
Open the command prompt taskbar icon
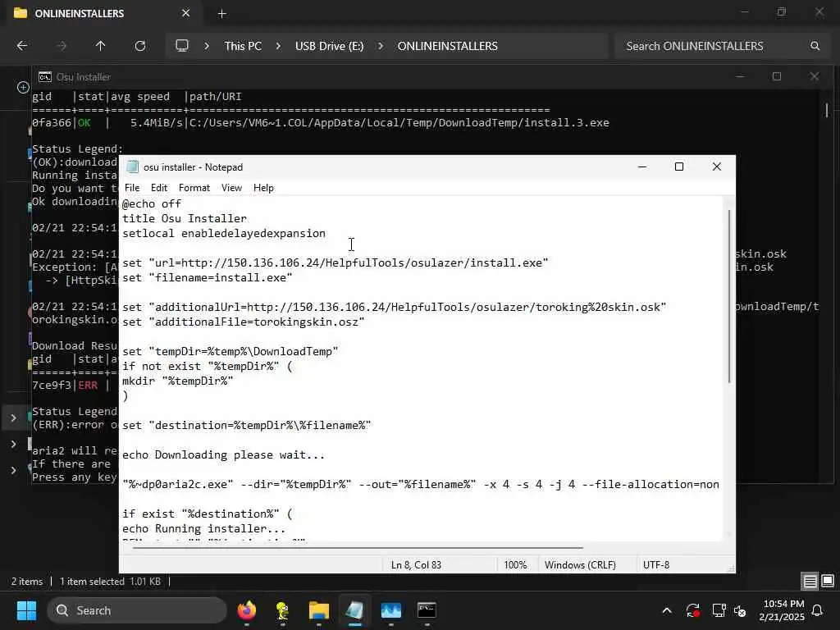point(427,610)
